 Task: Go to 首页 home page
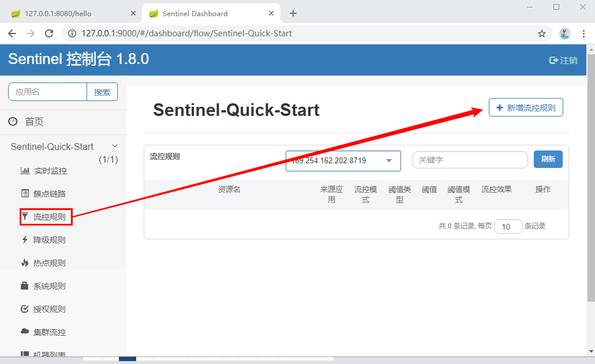[x=26, y=122]
